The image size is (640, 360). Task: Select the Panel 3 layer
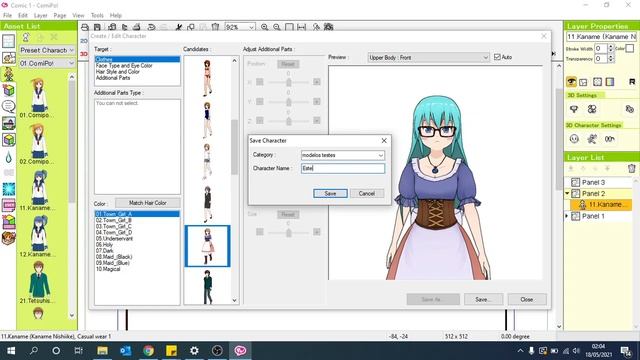click(598, 182)
